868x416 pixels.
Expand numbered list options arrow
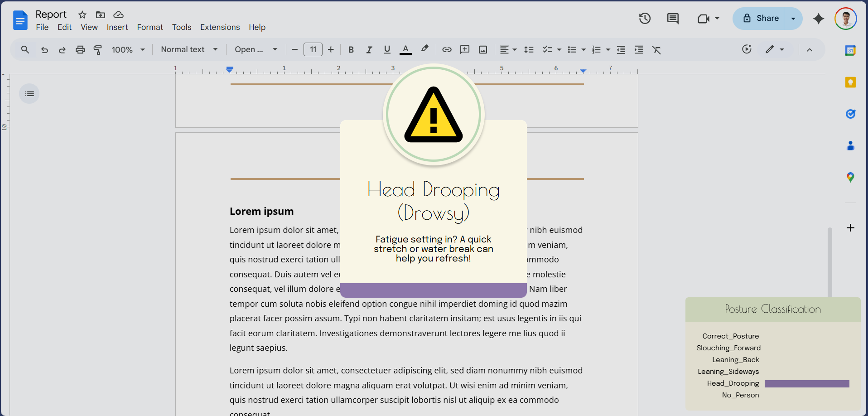pyautogui.click(x=608, y=50)
